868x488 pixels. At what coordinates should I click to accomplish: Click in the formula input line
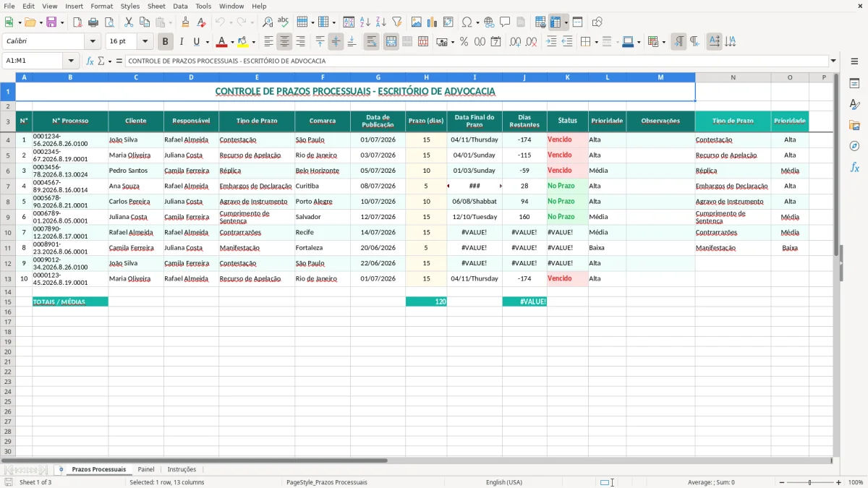click(x=477, y=61)
